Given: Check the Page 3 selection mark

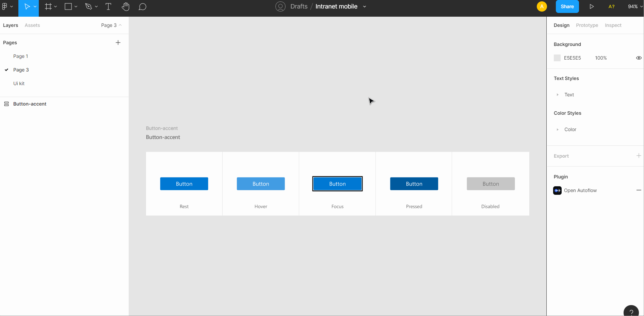Looking at the screenshot, I should [6, 70].
